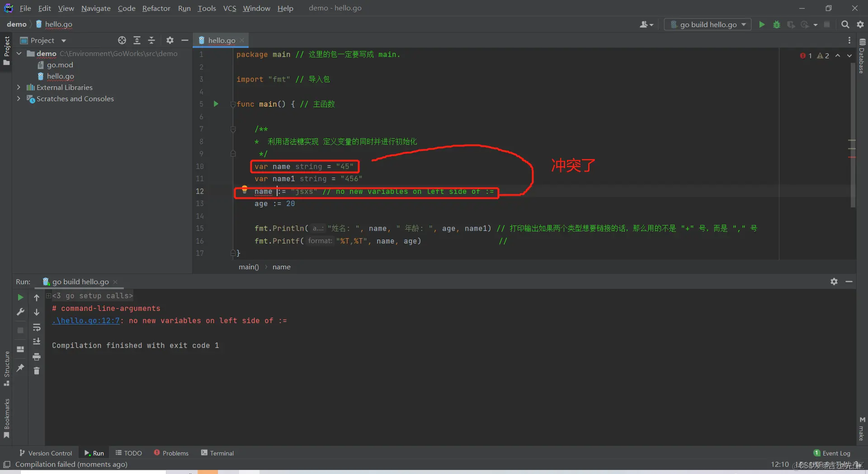Image resolution: width=868 pixels, height=474 pixels.
Task: Click the main() breadcrumb
Action: (x=249, y=267)
